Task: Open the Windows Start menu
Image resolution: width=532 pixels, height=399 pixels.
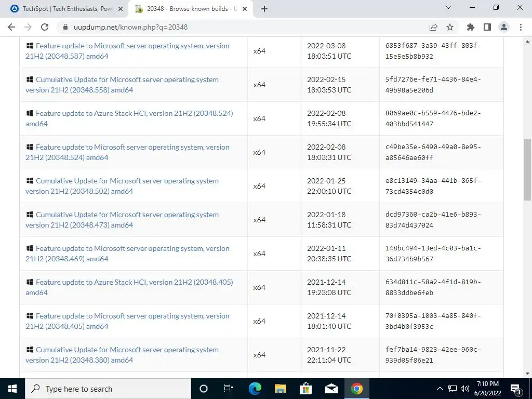Action: 12,389
